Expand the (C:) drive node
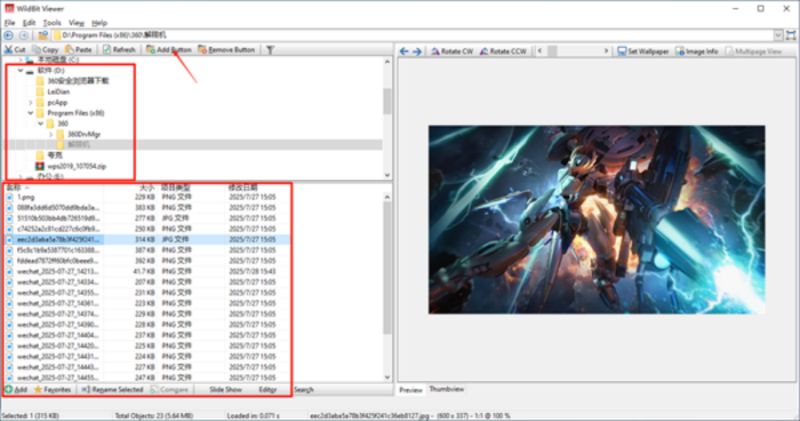The width and height of the screenshot is (800, 421). coord(20,60)
